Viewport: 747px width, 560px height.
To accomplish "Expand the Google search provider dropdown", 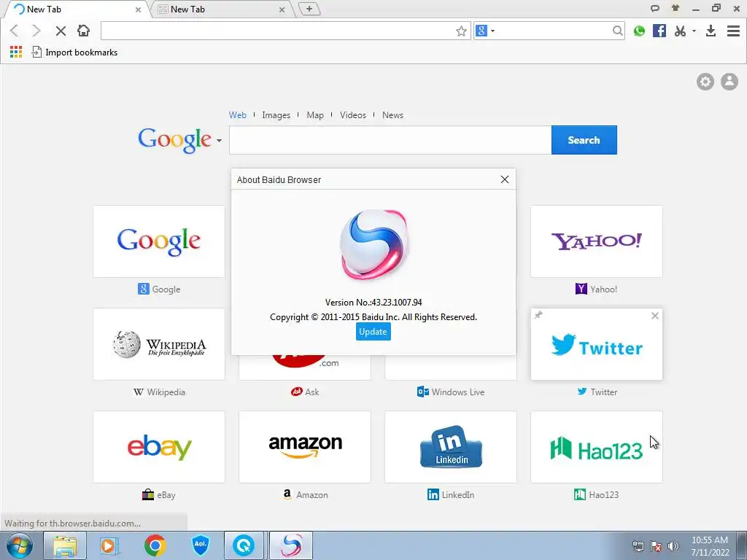I will (219, 141).
